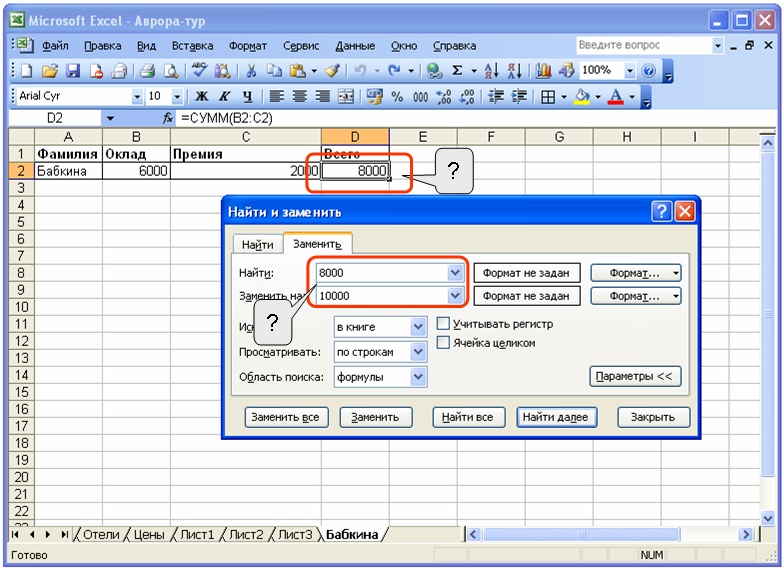This screenshot has width=784, height=568.
Task: Open the формулы search area dropdown
Action: pyautogui.click(x=418, y=376)
